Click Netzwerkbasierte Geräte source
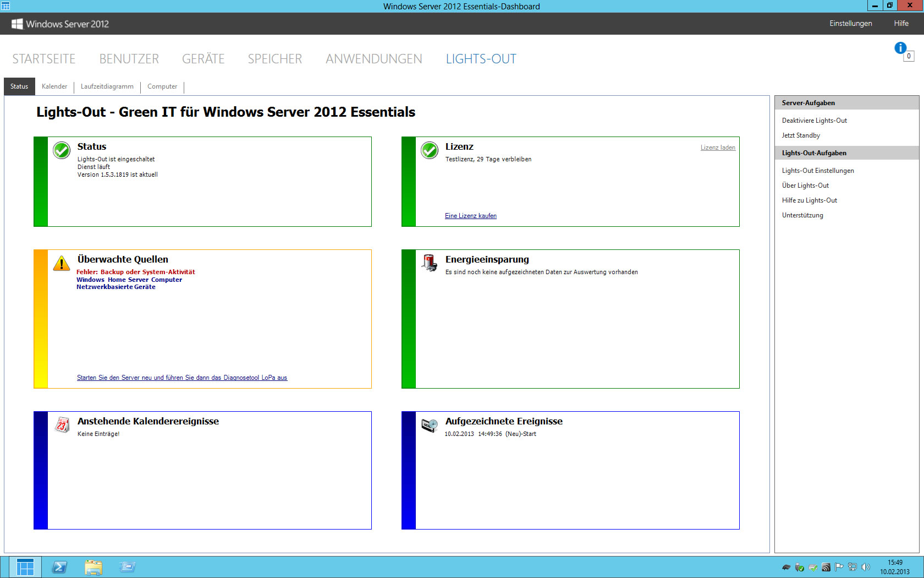This screenshot has height=578, width=924. click(x=116, y=287)
